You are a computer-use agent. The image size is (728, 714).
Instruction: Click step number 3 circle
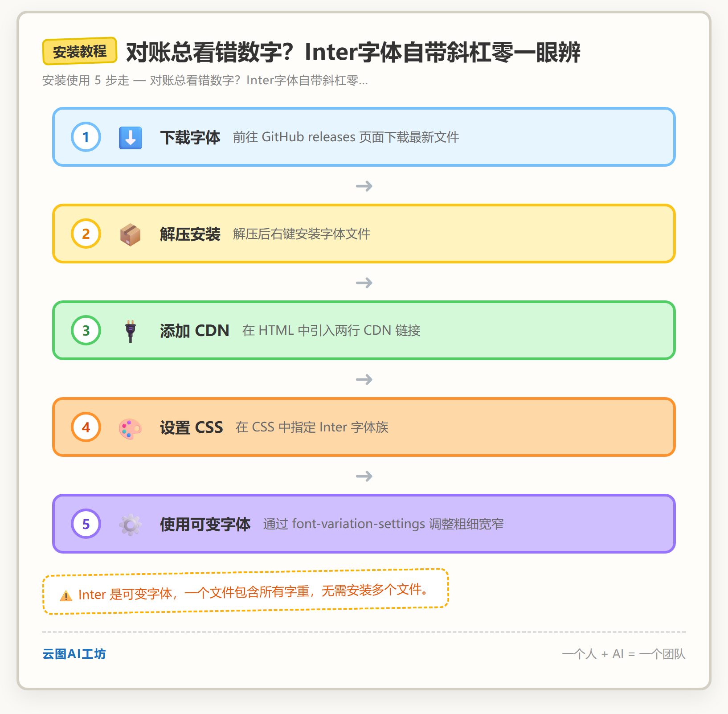click(x=86, y=330)
